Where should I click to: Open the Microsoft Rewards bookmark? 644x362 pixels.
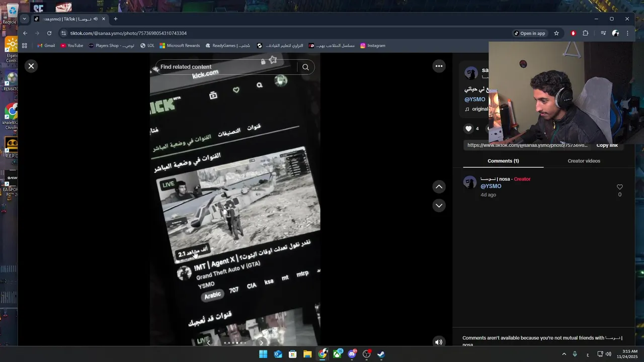coord(180,46)
